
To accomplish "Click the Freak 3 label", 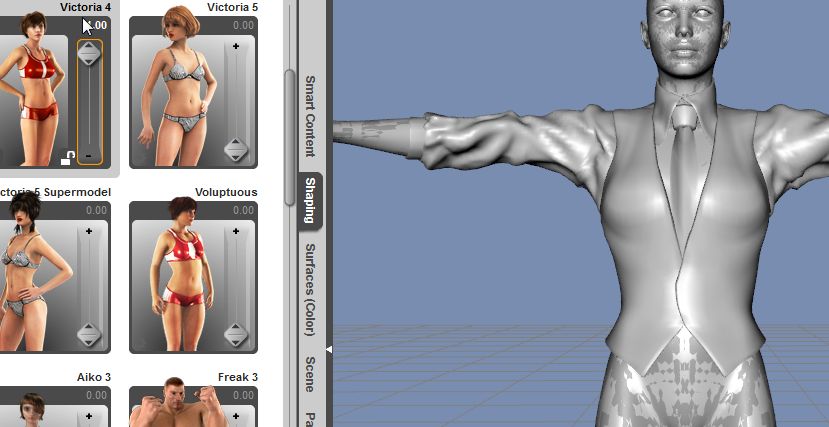I will tap(238, 377).
